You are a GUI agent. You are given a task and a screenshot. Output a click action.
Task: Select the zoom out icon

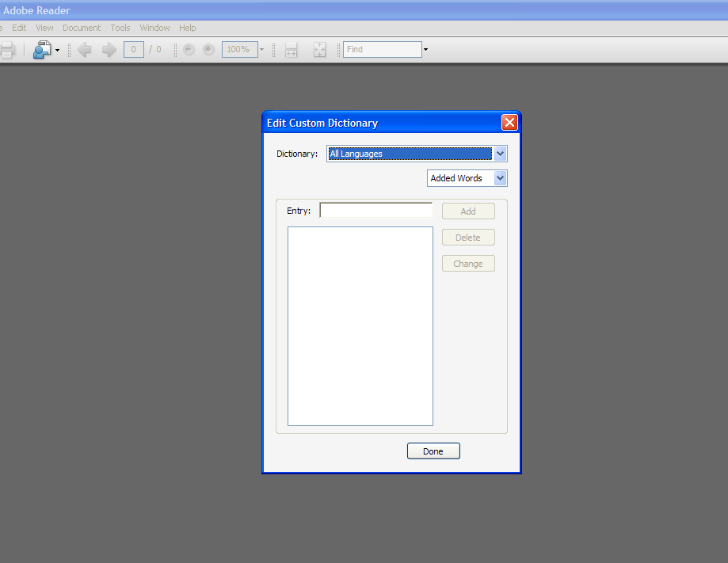click(188, 49)
